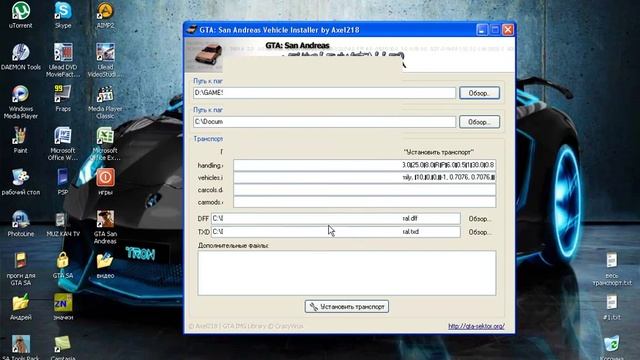Select the #1.txt file icon

pos(611,308)
